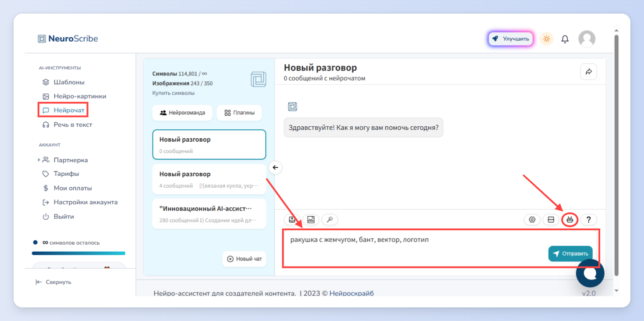The image size is (644, 321).
Task: Click the v2.0 version label
Action: 589,293
